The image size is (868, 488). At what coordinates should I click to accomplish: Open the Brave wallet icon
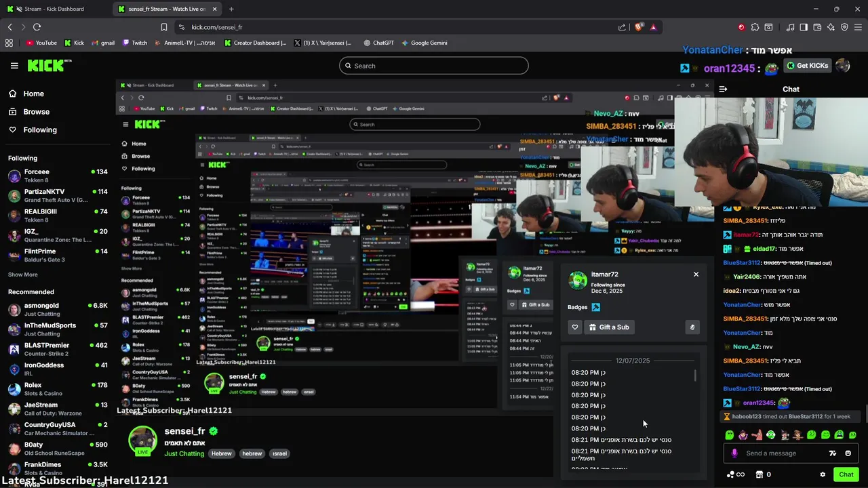[817, 27]
